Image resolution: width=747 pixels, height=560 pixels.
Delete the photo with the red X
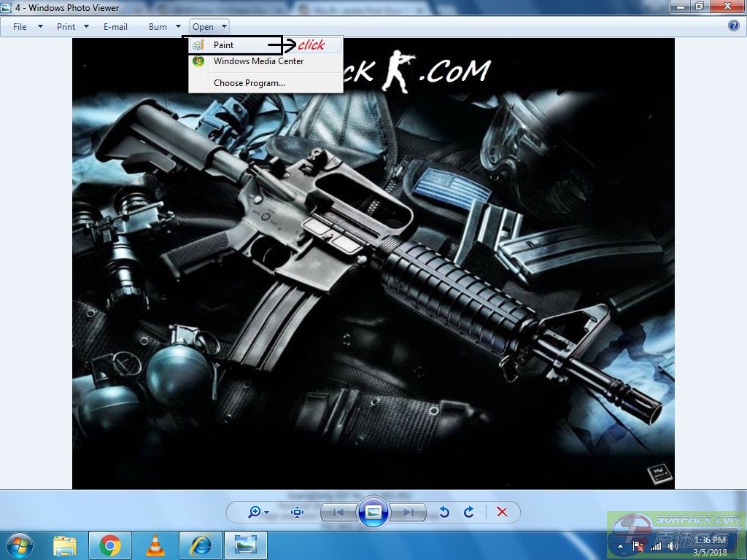pos(502,512)
